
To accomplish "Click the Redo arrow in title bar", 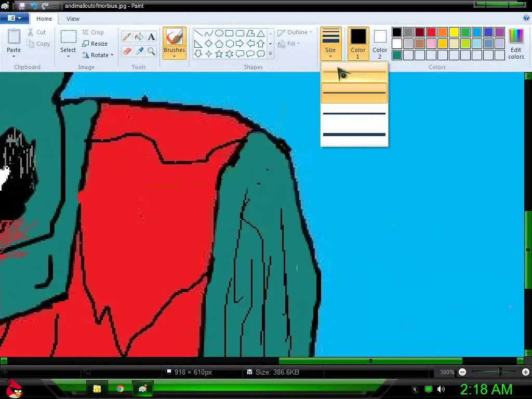I will coord(45,6).
